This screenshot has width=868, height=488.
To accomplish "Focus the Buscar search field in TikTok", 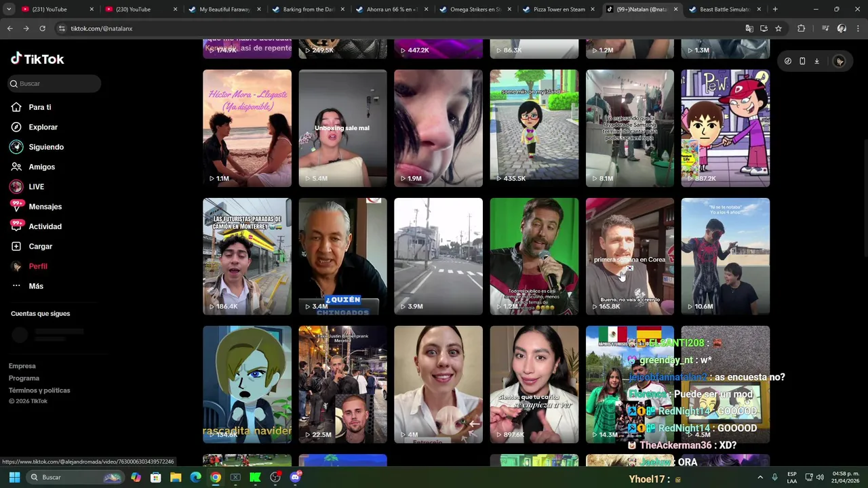I will point(54,83).
